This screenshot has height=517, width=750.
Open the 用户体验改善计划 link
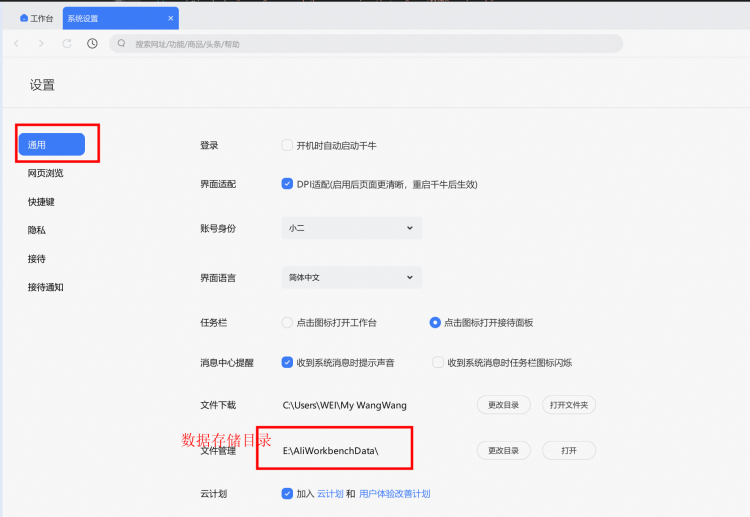[395, 494]
